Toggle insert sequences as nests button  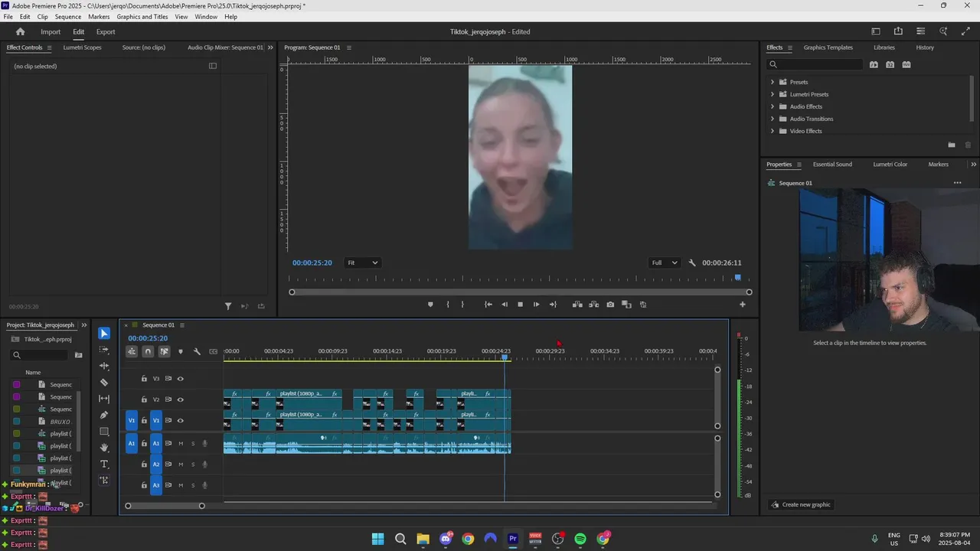[x=132, y=352]
